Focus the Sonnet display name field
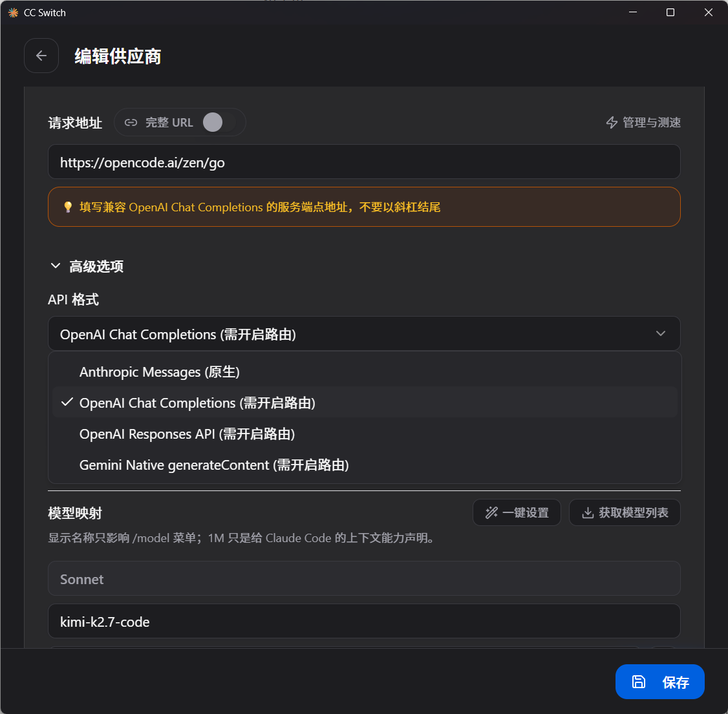Image resolution: width=728 pixels, height=714 pixels. (364, 578)
